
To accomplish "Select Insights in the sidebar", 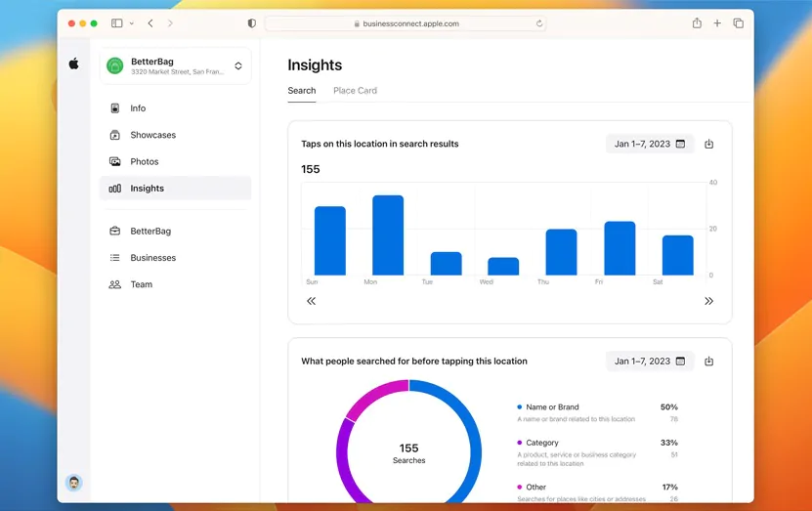I will 175,188.
